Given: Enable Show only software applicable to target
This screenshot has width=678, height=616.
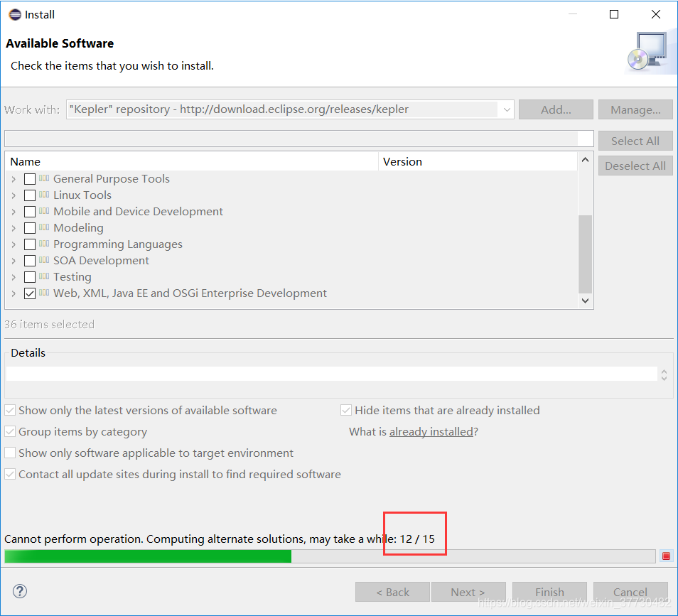Looking at the screenshot, I should point(10,453).
